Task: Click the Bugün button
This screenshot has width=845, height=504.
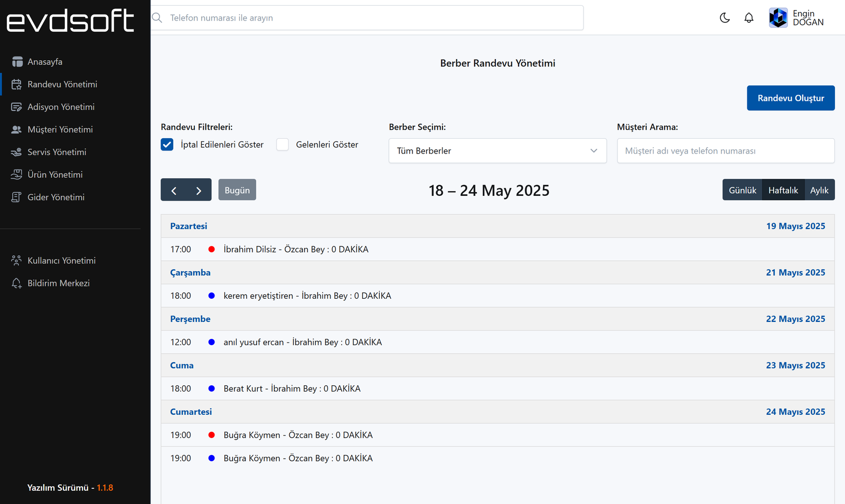Action: pos(237,190)
